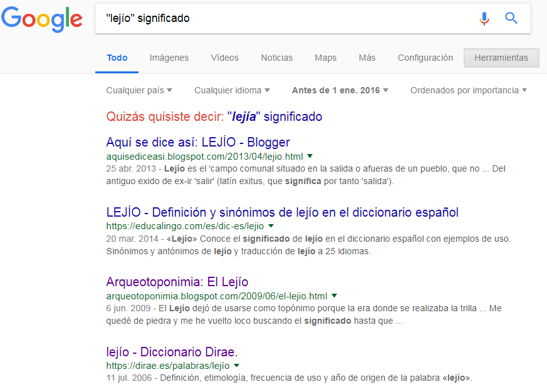Click the snippet dated 25 abr. 2013
Image resolution: width=547 pixels, height=392 pixels.
pyautogui.click(x=306, y=175)
